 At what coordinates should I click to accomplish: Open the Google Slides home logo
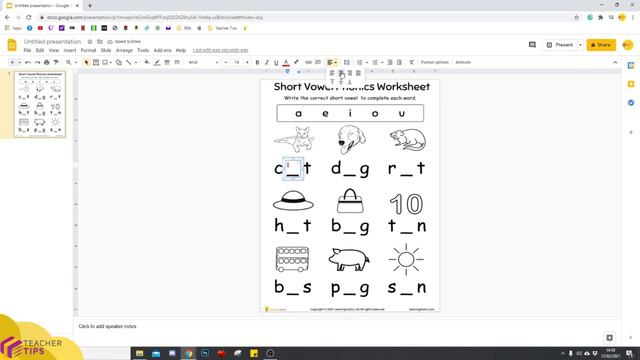[12, 45]
